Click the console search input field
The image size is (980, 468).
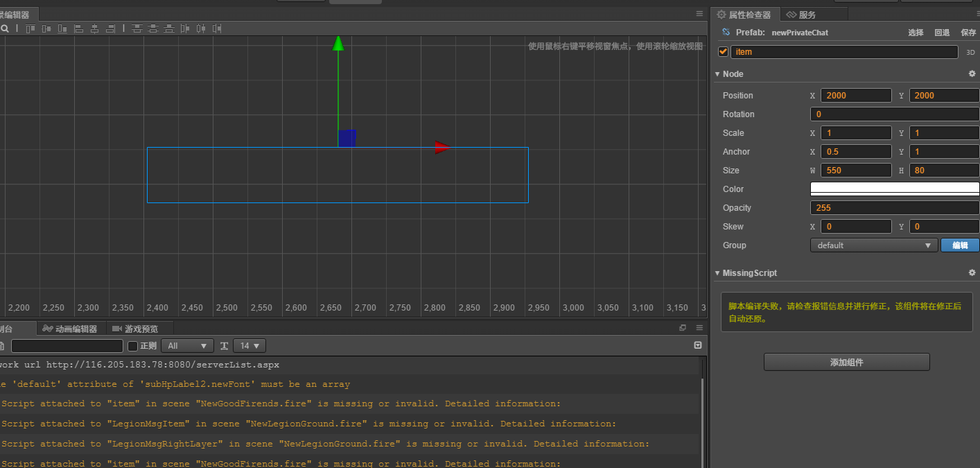tap(67, 346)
